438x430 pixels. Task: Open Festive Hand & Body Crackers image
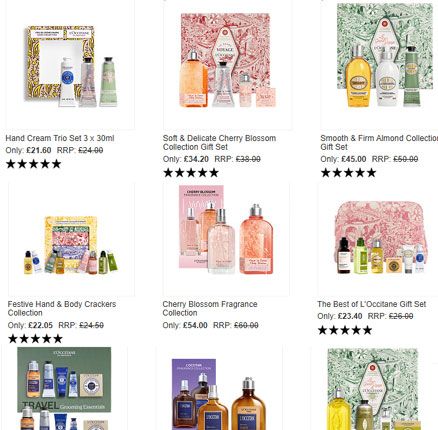(x=72, y=239)
